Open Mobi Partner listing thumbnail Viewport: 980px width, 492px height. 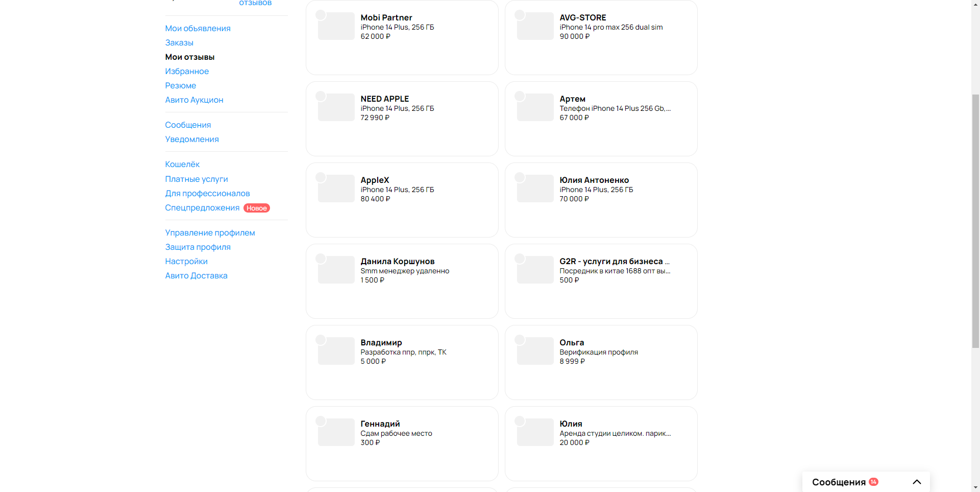coord(336,26)
